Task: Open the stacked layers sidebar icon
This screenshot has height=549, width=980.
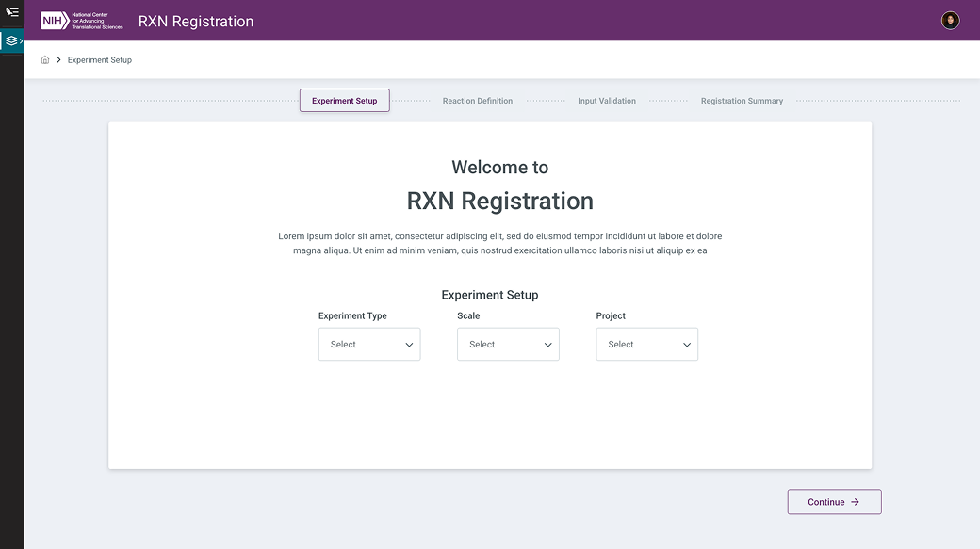Action: (x=11, y=41)
